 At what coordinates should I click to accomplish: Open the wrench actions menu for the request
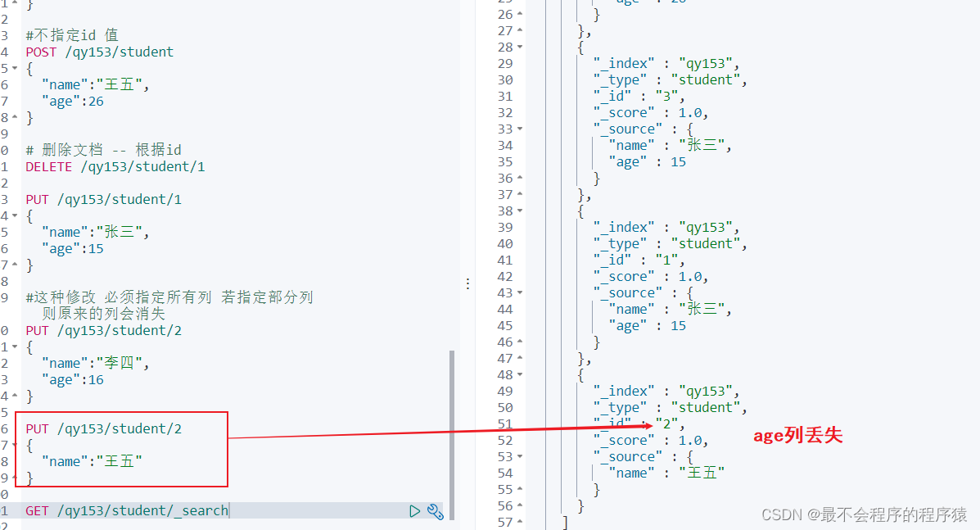click(x=435, y=512)
